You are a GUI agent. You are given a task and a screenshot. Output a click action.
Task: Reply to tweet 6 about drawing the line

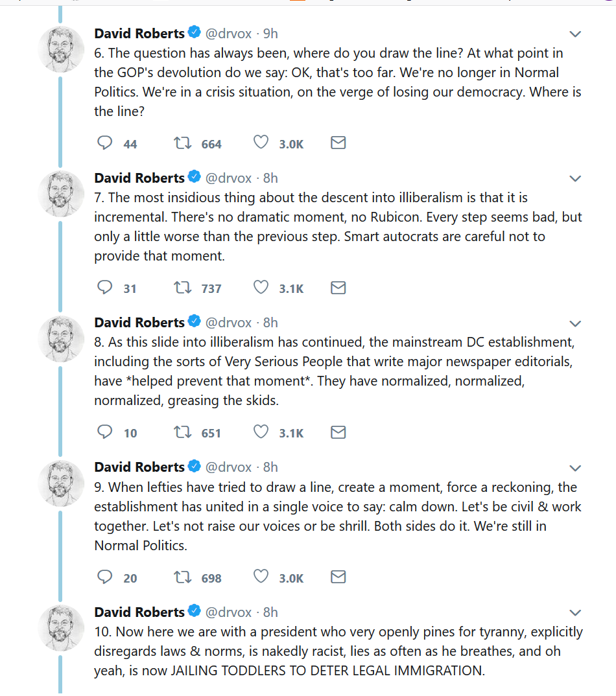105,143
